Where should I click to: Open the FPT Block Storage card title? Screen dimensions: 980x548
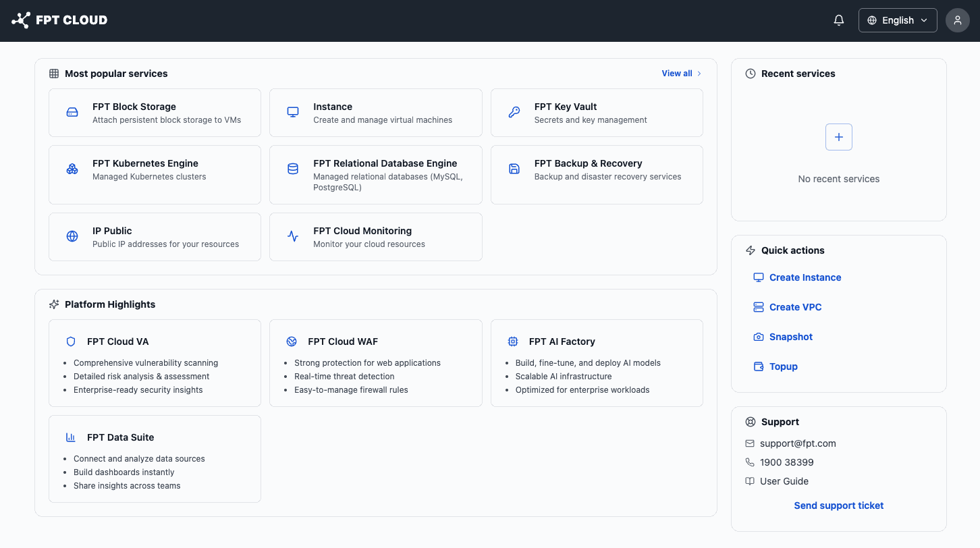(134, 107)
